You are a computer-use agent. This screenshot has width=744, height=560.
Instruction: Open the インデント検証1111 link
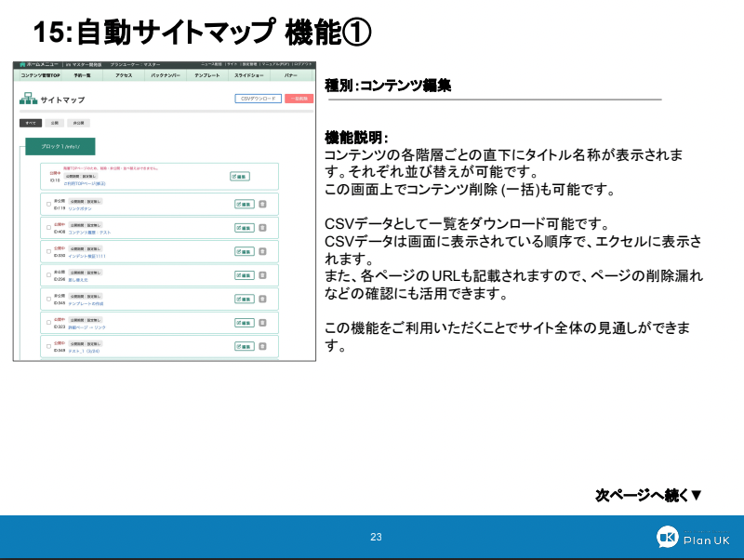(86, 256)
